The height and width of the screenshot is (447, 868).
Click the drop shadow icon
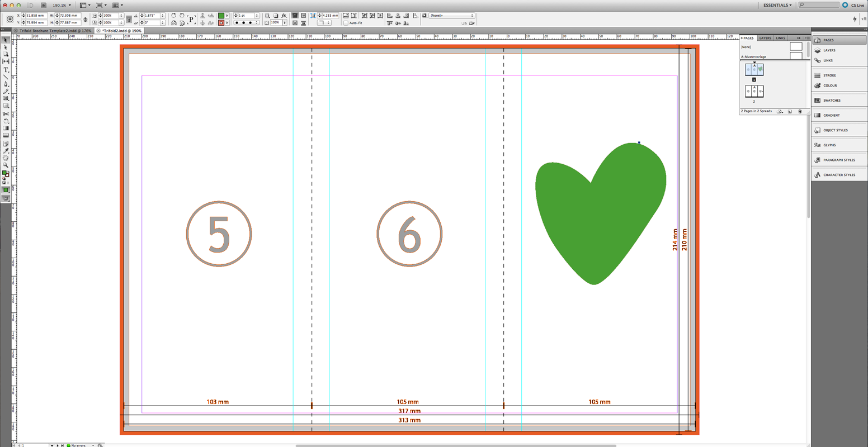click(276, 16)
